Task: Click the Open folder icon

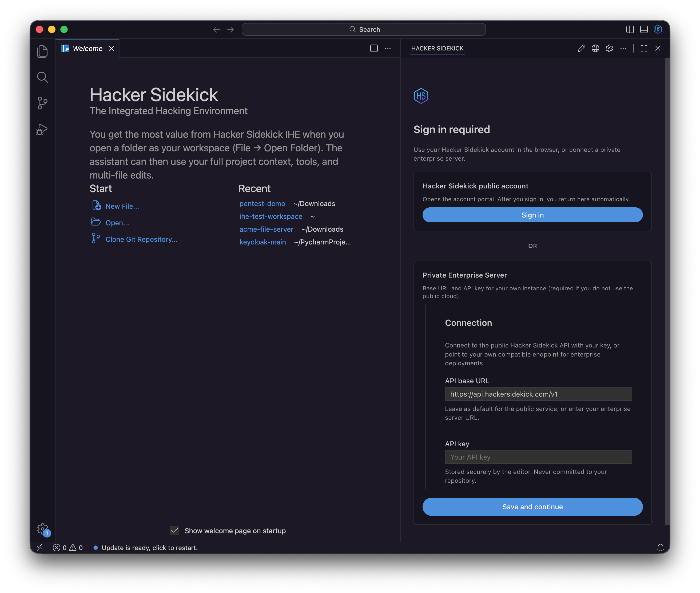Action: 96,222
